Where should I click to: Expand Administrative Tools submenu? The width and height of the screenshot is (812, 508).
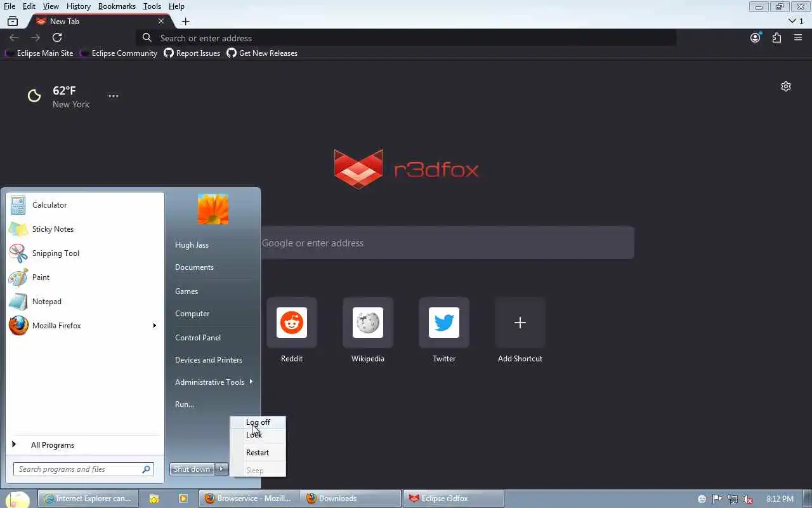coord(213,382)
